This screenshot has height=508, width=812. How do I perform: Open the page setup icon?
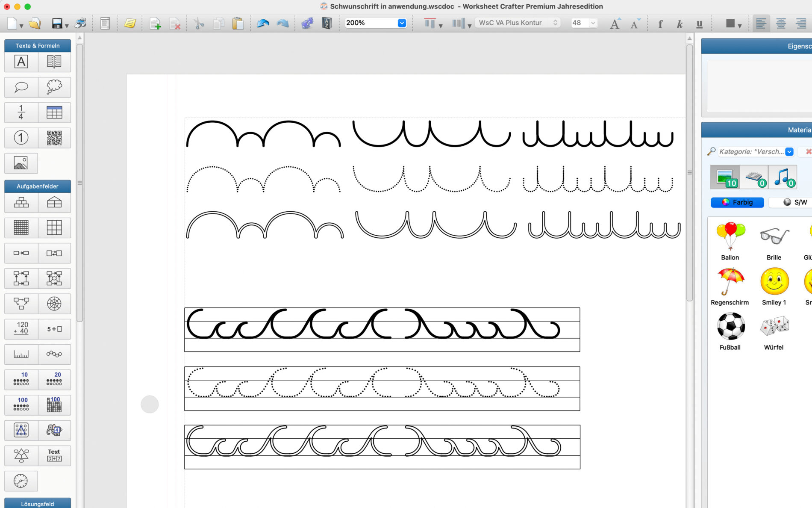tap(105, 23)
